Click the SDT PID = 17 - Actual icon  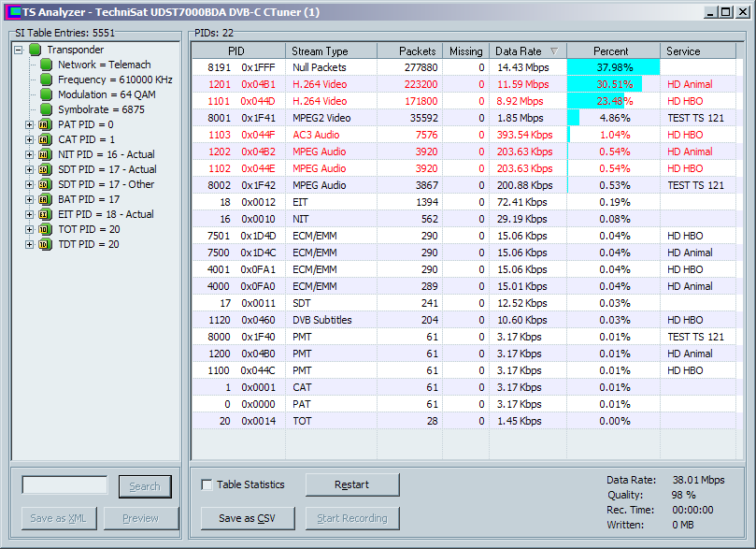[x=45, y=169]
